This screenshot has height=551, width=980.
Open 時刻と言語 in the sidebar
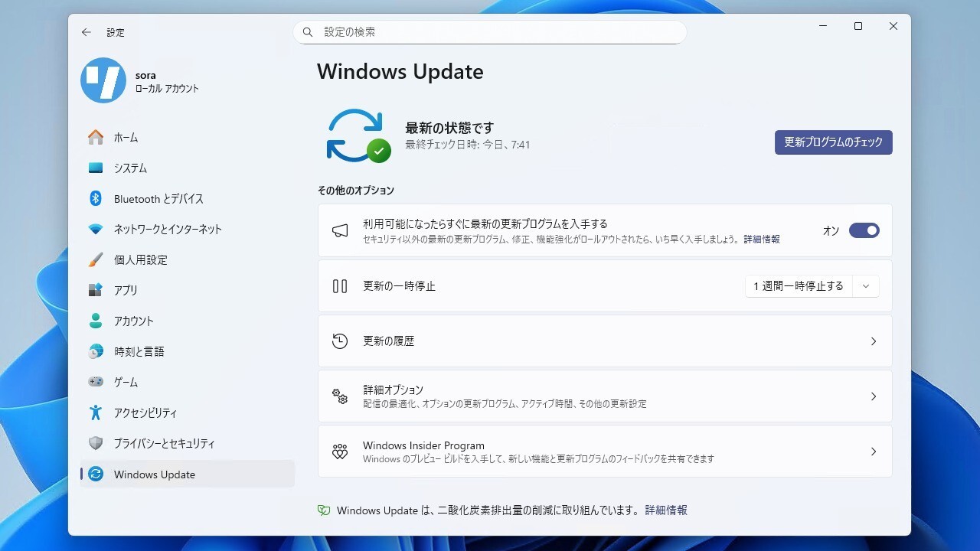187,351
